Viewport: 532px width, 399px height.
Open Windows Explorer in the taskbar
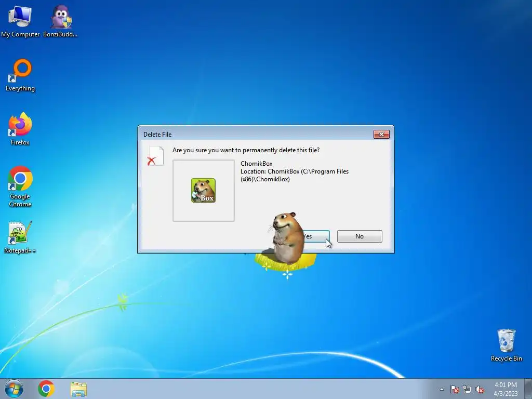(x=78, y=389)
